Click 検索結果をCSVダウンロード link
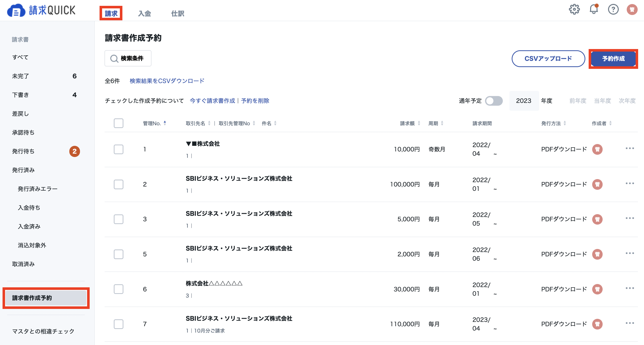This screenshot has height=345, width=644. [x=167, y=81]
